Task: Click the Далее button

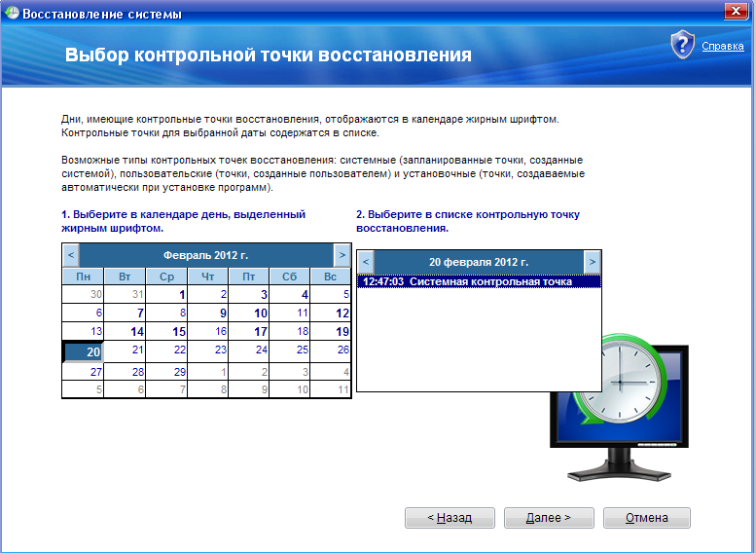Action: pos(549,518)
